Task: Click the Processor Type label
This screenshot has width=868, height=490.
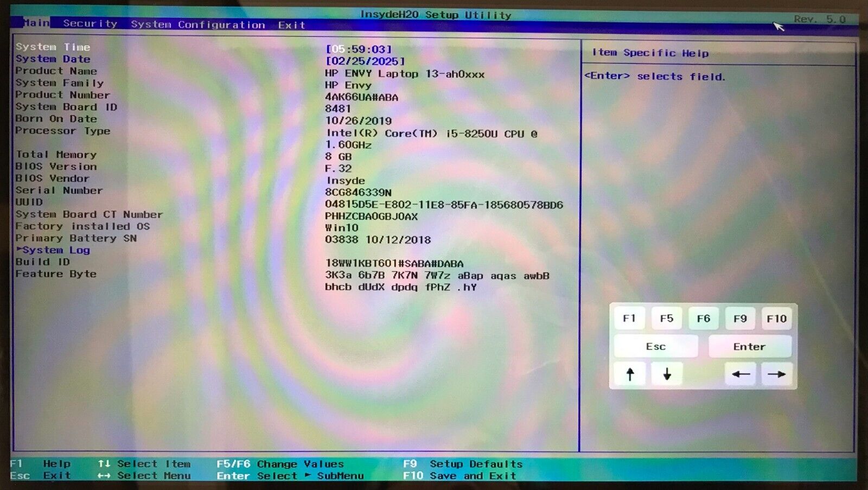Action: point(62,131)
